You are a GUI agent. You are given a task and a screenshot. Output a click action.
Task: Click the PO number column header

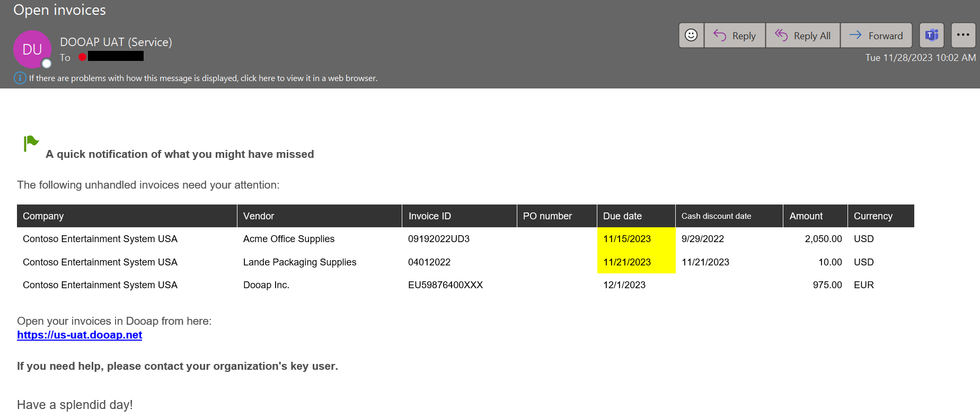point(557,216)
